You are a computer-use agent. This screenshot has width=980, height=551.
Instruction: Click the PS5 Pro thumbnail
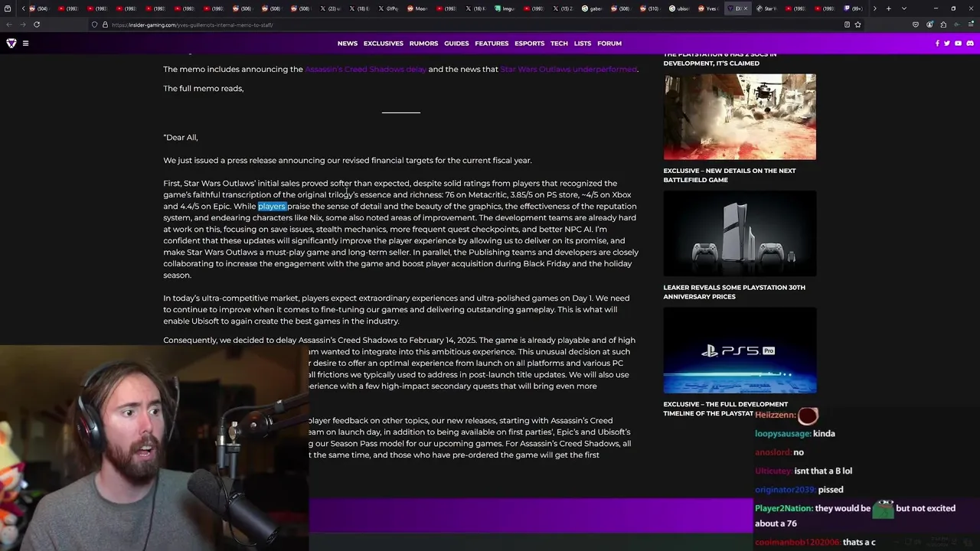[740, 350]
